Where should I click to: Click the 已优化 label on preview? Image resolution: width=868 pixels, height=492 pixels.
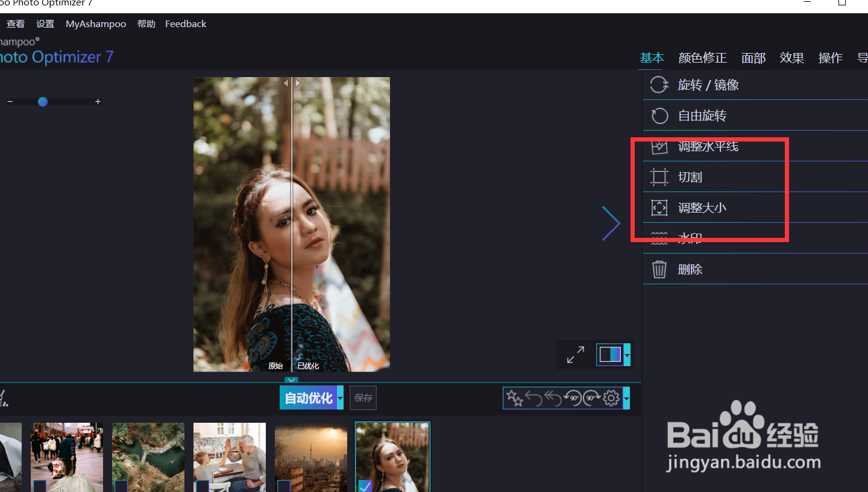(308, 366)
